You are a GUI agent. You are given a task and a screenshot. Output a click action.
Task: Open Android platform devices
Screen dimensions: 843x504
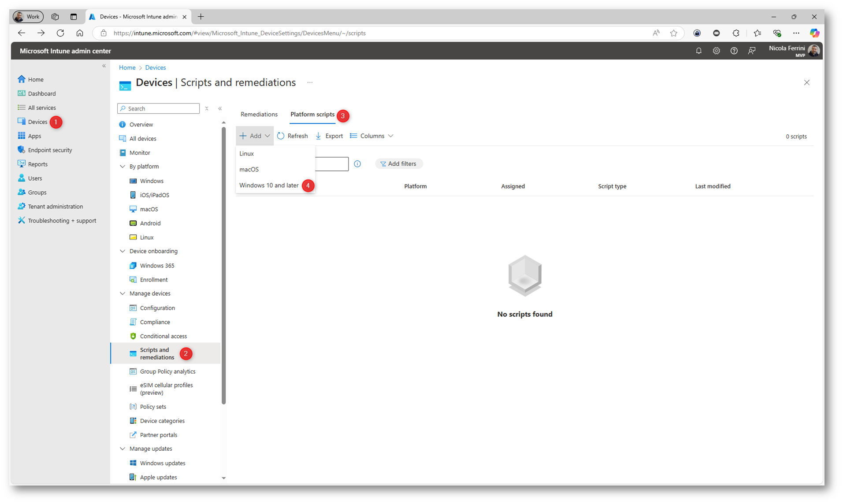145,223
